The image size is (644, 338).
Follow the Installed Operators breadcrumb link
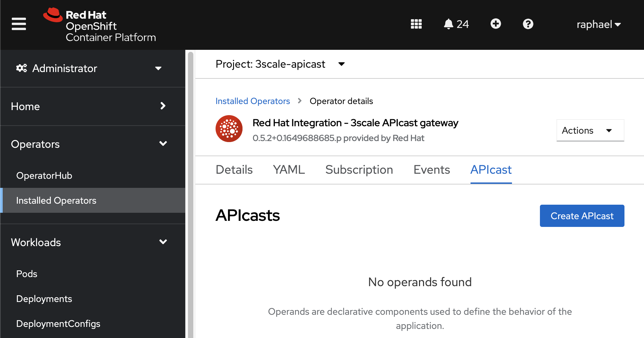coord(253,101)
